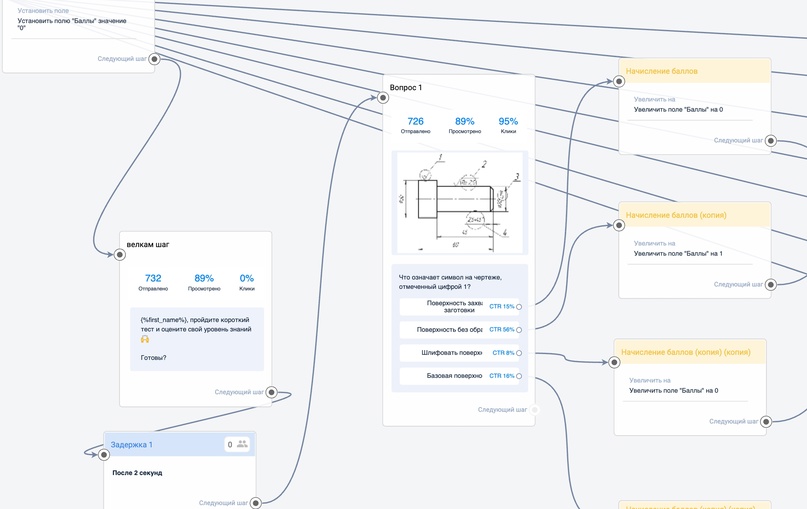Select the answer connector next to CTR 15%

519,307
